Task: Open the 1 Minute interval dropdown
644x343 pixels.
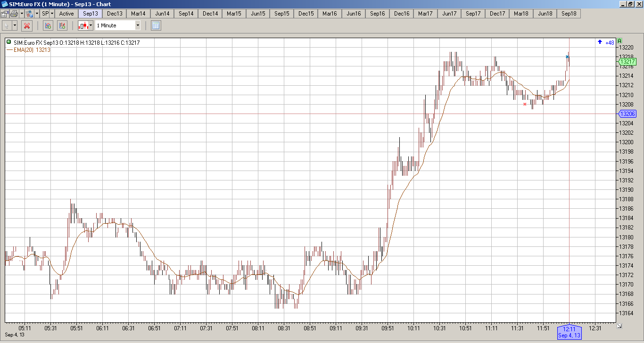Action: [x=118, y=25]
